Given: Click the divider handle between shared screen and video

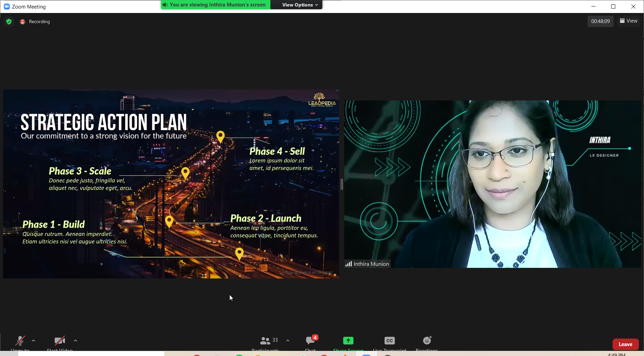Looking at the screenshot, I should point(341,184).
